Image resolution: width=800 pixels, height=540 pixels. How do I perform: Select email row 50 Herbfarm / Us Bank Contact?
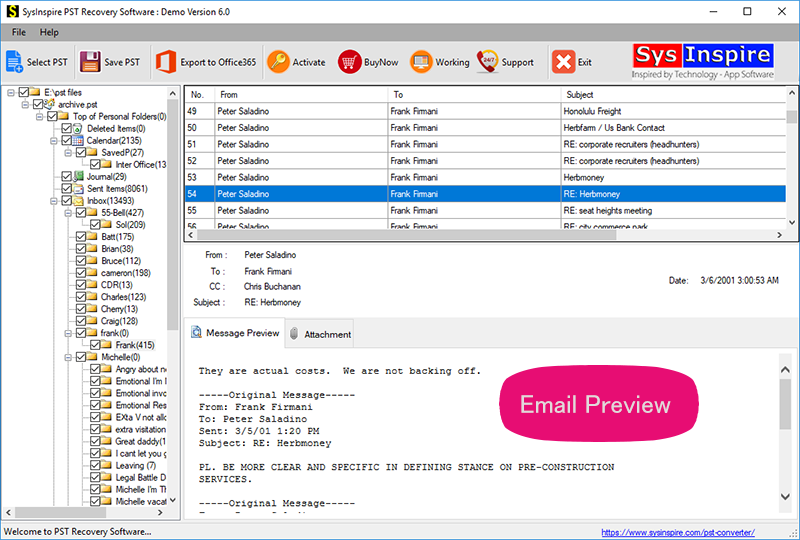click(x=485, y=128)
